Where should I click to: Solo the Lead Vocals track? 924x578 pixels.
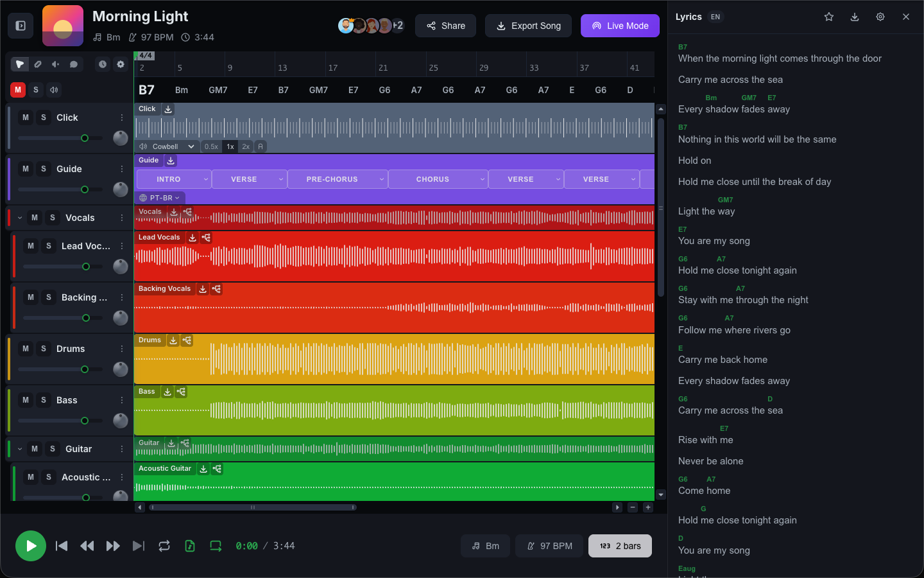(49, 246)
